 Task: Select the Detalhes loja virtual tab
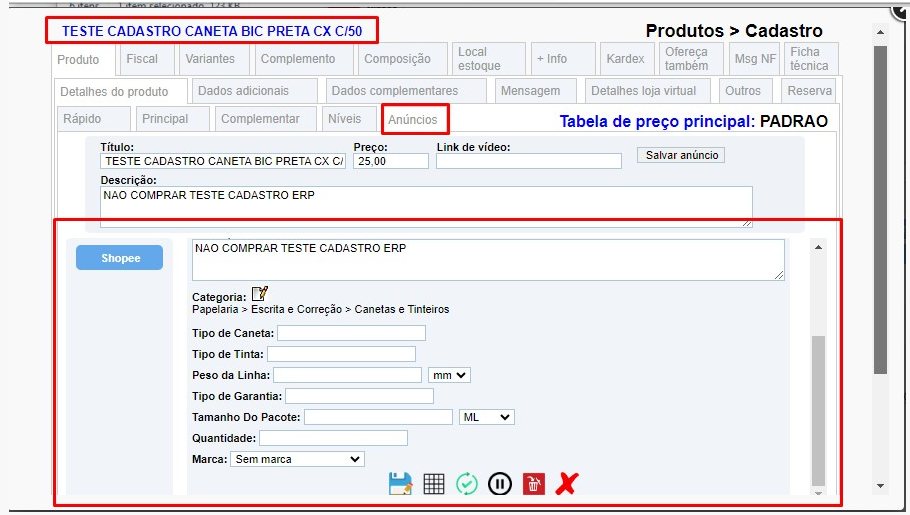(649, 91)
